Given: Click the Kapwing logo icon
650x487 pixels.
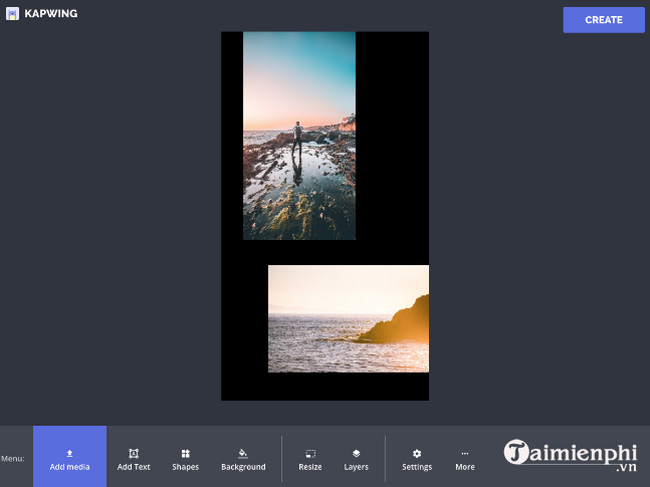Looking at the screenshot, I should 12,14.
